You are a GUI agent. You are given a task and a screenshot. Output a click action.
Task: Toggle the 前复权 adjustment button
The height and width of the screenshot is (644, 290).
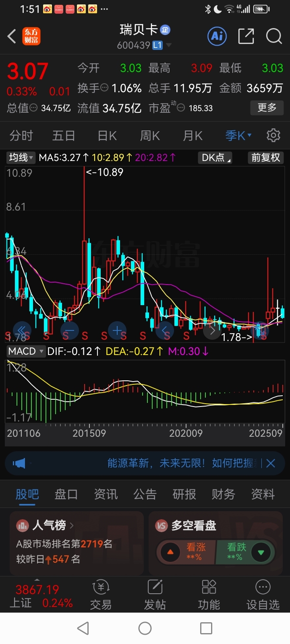coord(266,157)
